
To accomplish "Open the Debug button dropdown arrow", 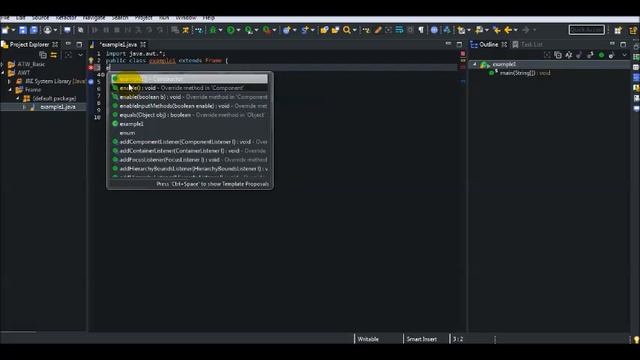I will point(220,30).
